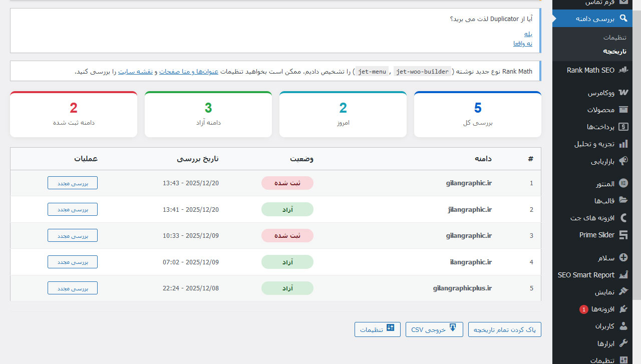Click the Rank Math SEO sidebar icon
The height and width of the screenshot is (364, 641).
623,71
